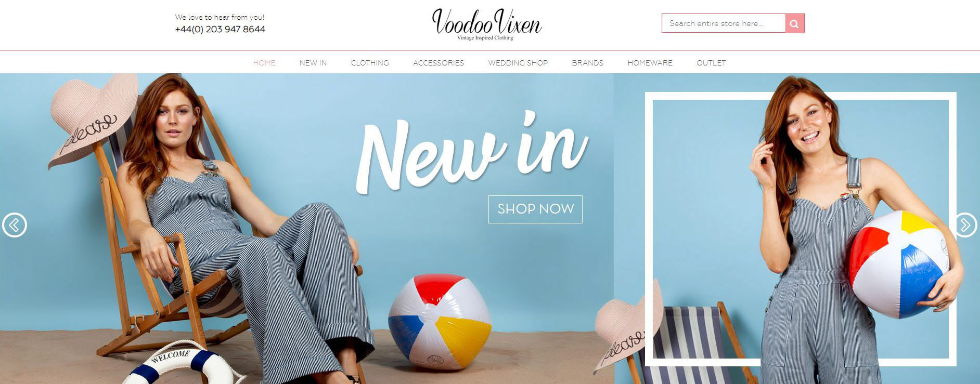Image resolution: width=980 pixels, height=384 pixels.
Task: Open the Outlet menu item
Action: [x=711, y=63]
